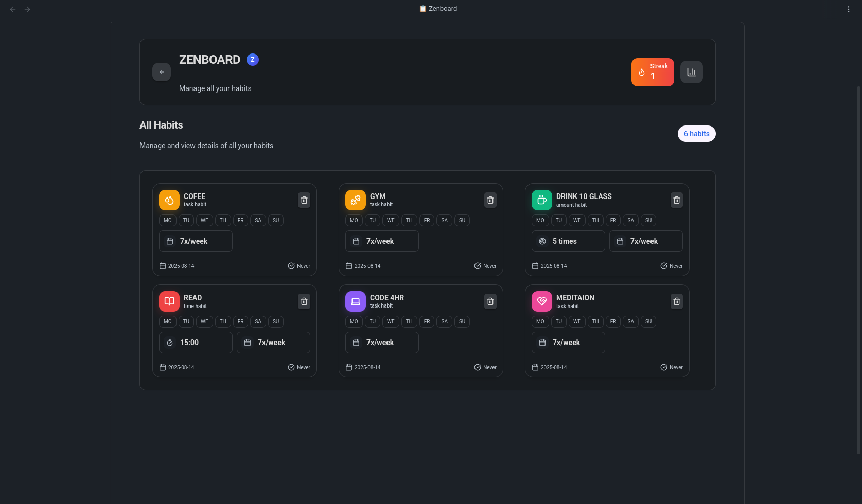Open the browser three-dot menu

(x=849, y=9)
